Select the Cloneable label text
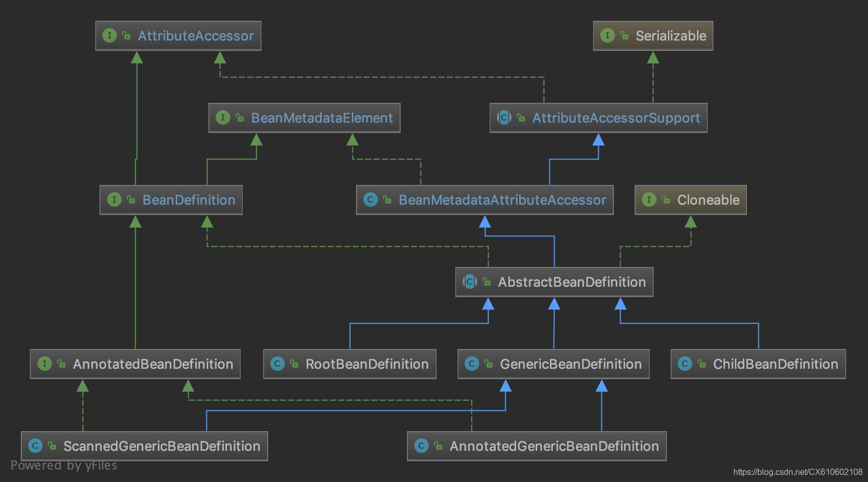 click(708, 200)
